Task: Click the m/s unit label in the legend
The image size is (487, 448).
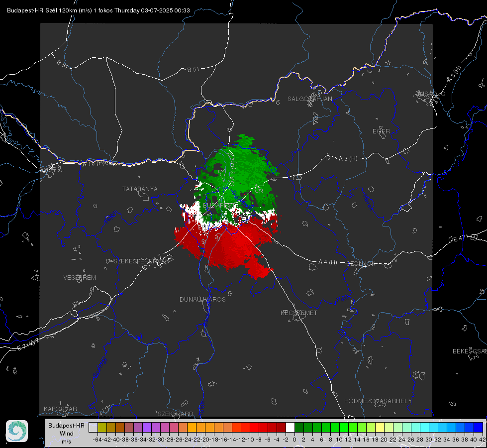Action: [66, 442]
